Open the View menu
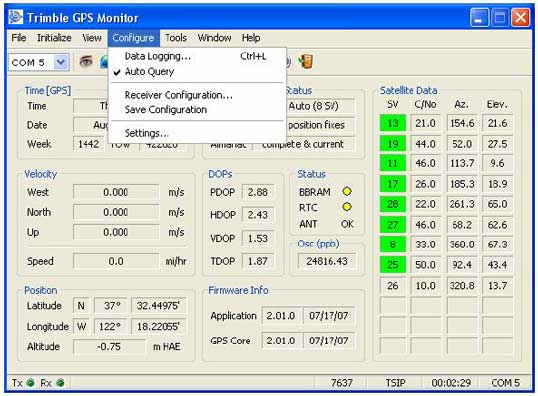The height and width of the screenshot is (396, 538). point(92,38)
